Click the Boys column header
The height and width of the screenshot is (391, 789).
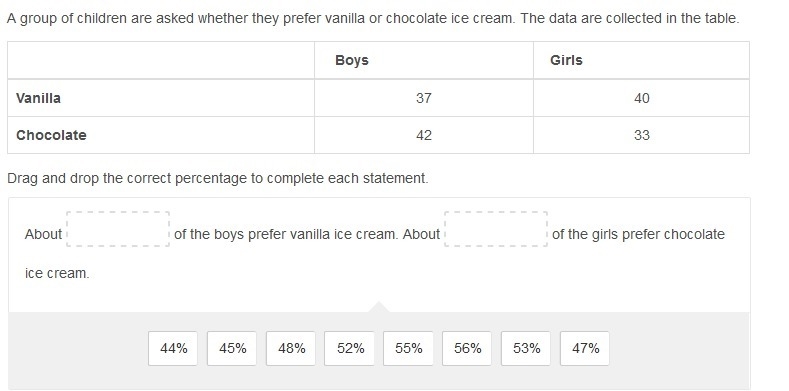pyautogui.click(x=424, y=60)
